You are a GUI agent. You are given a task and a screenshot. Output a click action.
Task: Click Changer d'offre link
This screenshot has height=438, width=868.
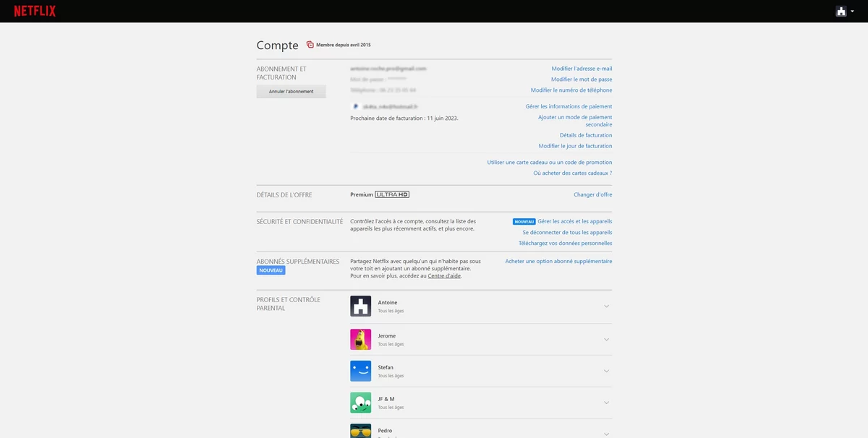593,194
